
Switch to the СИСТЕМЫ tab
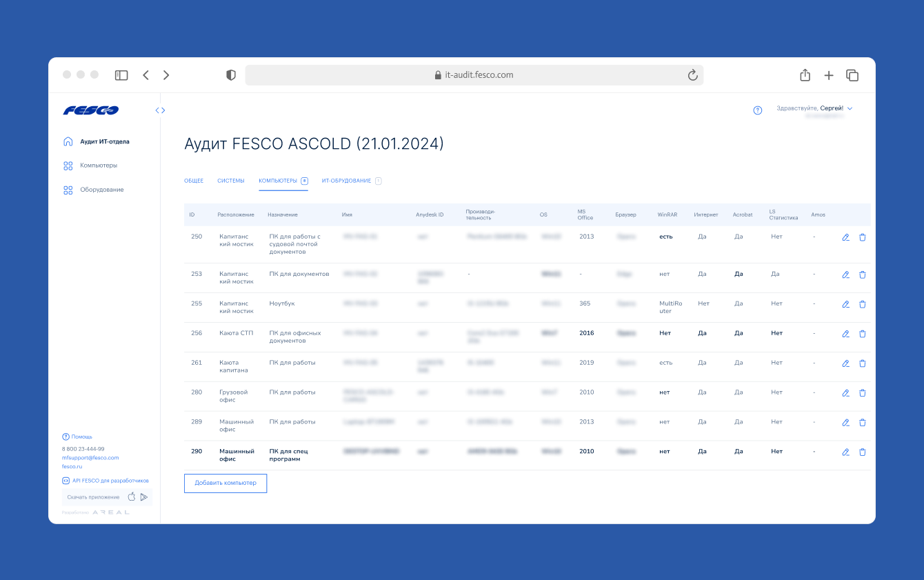(x=231, y=181)
